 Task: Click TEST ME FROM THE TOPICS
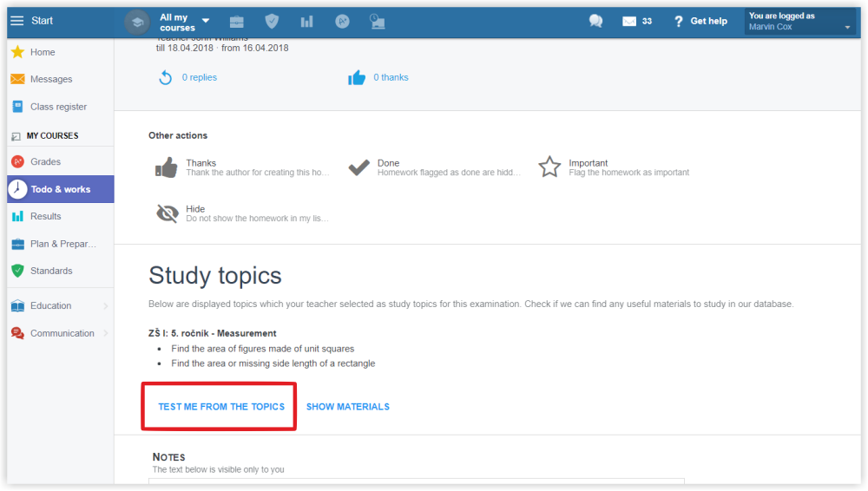click(x=221, y=407)
